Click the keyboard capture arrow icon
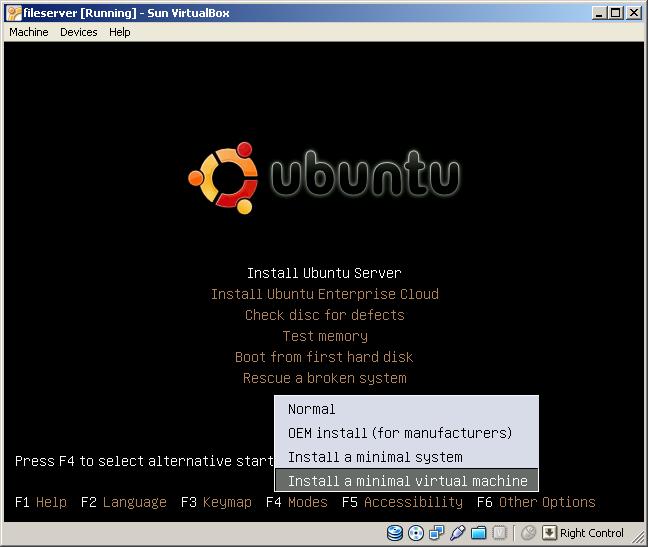648x547 pixels. pyautogui.click(x=549, y=533)
